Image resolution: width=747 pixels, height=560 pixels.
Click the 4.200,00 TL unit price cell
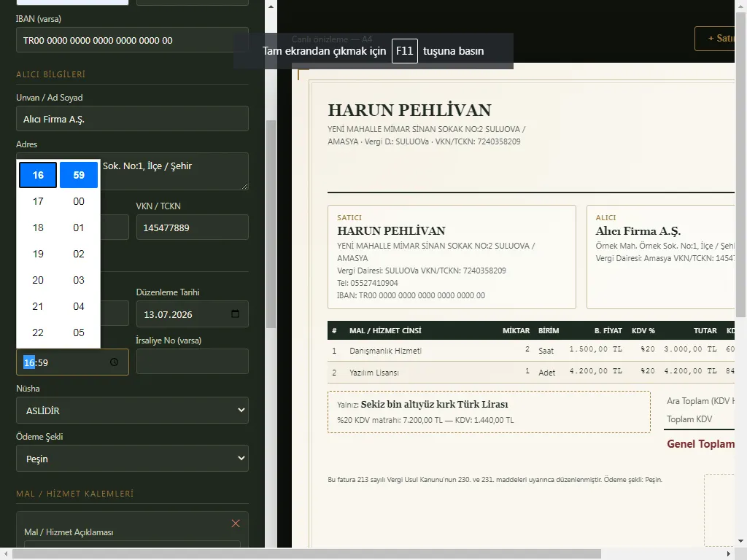pyautogui.click(x=595, y=371)
